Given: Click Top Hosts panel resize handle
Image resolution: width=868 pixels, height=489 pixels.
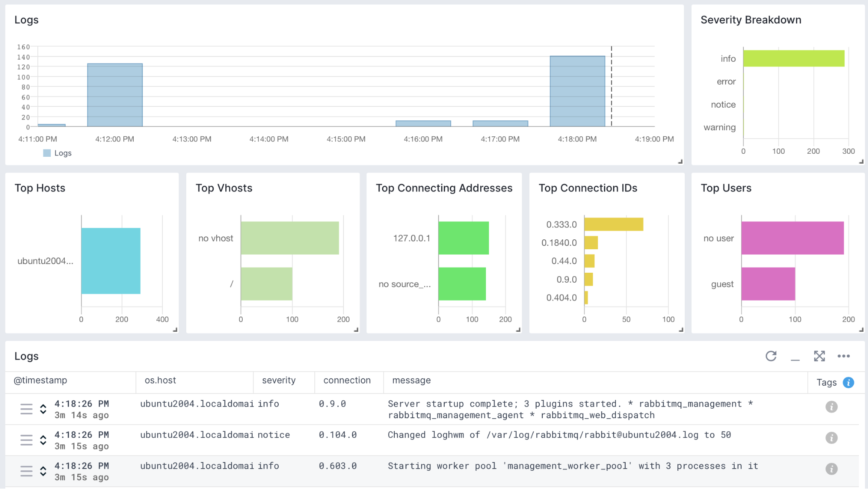Looking at the screenshot, I should (175, 330).
